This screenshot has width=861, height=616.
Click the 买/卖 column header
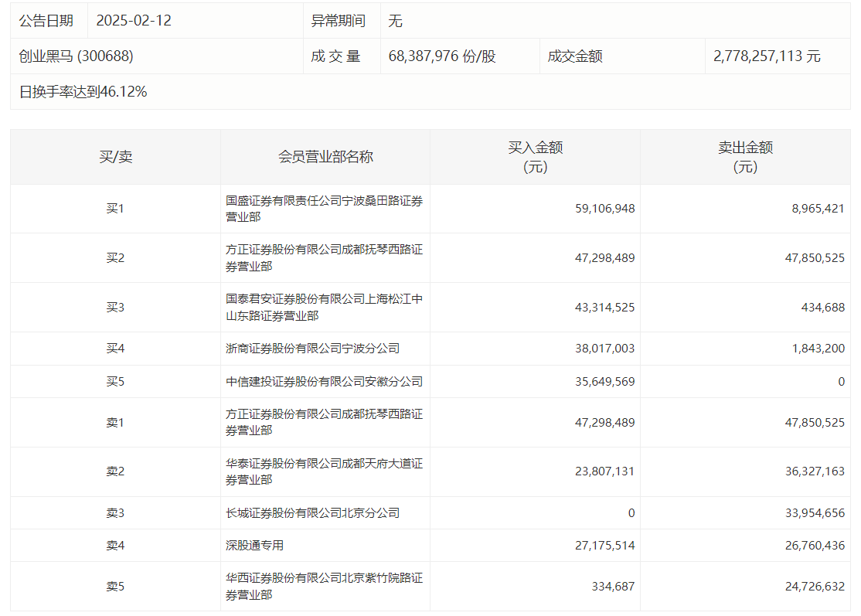point(115,157)
